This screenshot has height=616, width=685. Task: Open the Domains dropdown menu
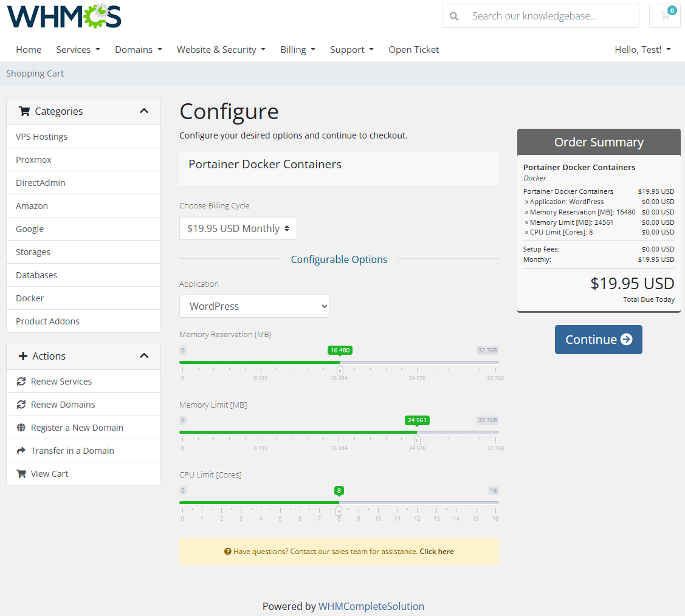(x=139, y=50)
